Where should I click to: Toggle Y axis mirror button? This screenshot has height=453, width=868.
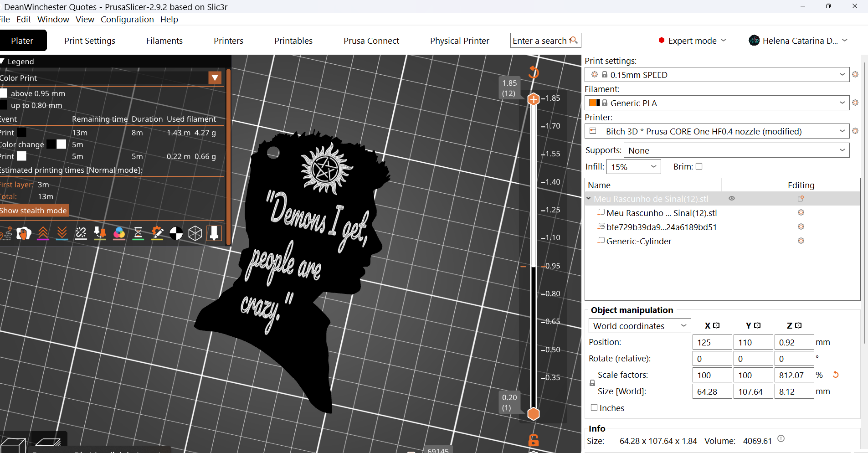click(757, 325)
